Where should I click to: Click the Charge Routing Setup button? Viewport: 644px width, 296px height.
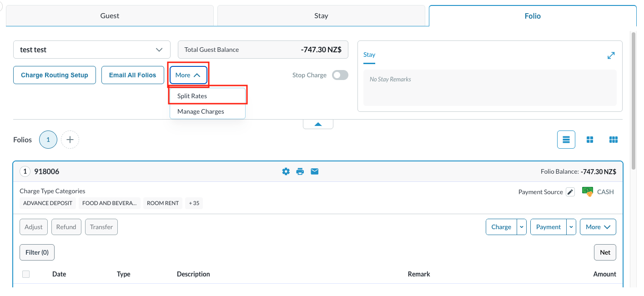click(x=55, y=75)
